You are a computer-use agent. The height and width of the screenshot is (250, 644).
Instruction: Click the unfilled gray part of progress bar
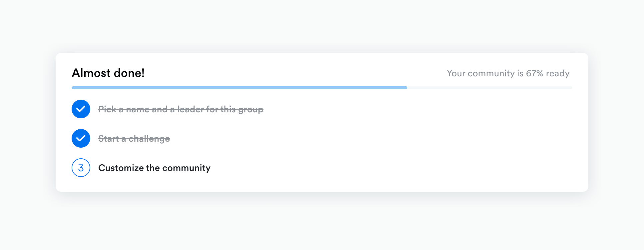pyautogui.click(x=489, y=88)
